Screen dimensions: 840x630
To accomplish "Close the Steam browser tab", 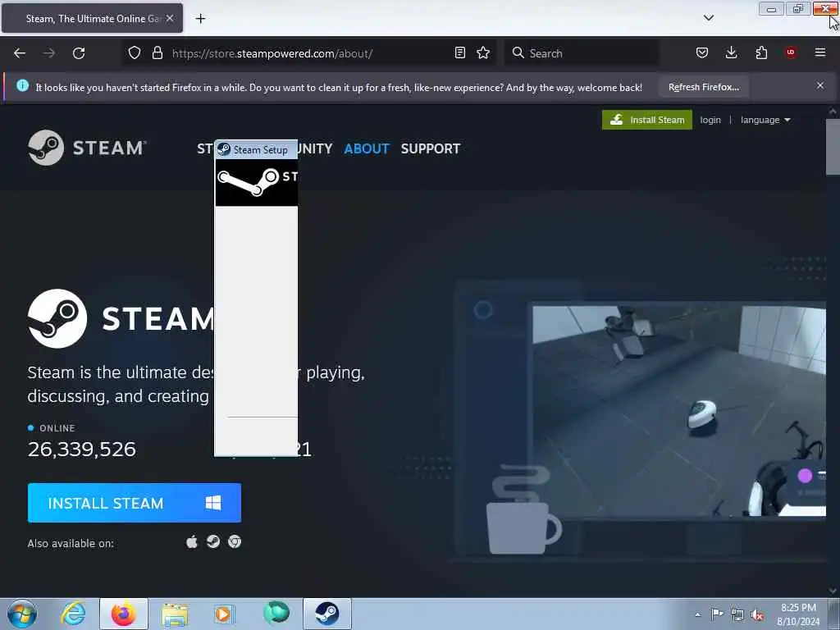I will [169, 18].
